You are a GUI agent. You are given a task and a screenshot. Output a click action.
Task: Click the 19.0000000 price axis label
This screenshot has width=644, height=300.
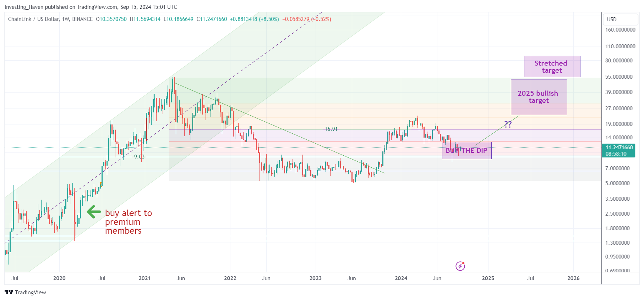(x=619, y=124)
